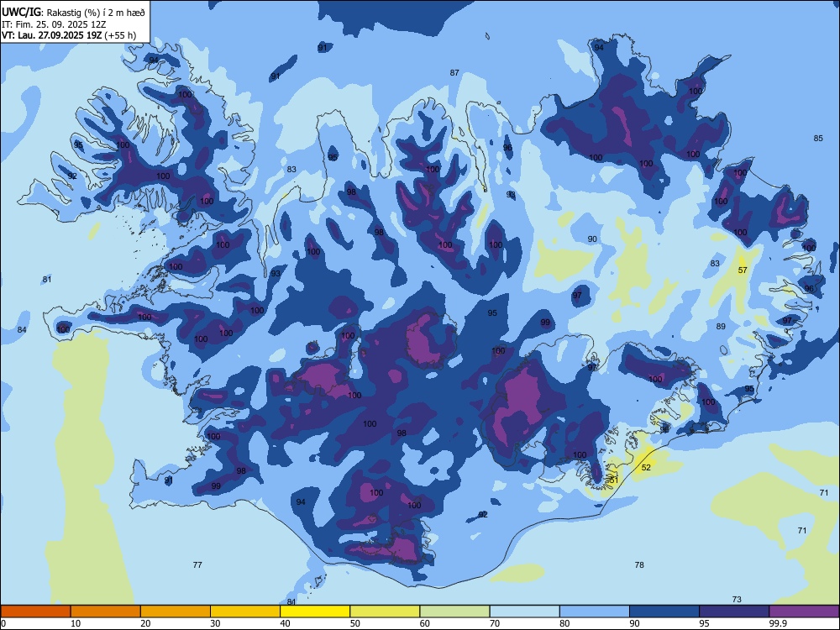Click the pale yellow 50–60 legend swatch
The height and width of the screenshot is (630, 840).
385,612
